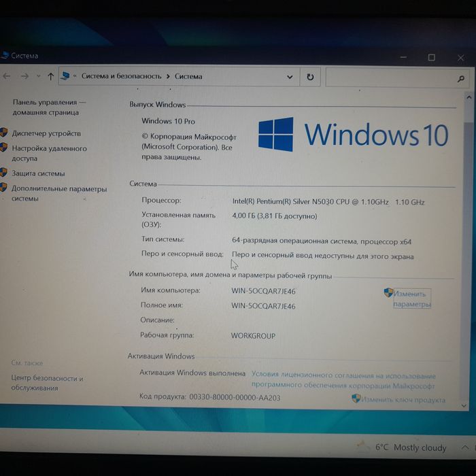
Task: Click the 'Windows 10 Pro' edition text
Action: (x=168, y=121)
